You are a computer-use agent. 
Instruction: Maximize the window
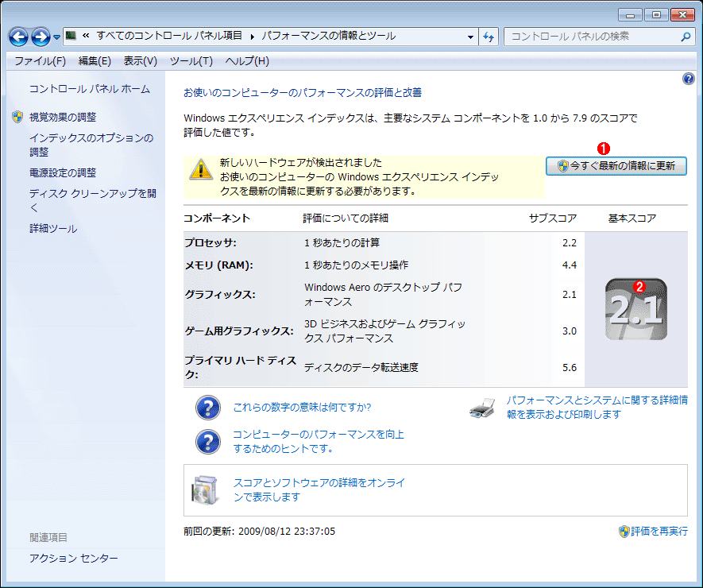point(656,15)
